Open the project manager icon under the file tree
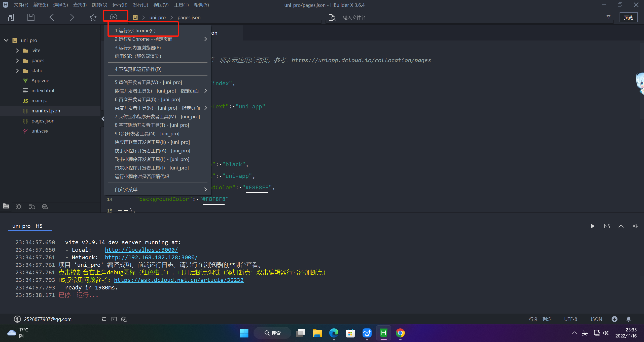644x342 pixels. (x=6, y=206)
